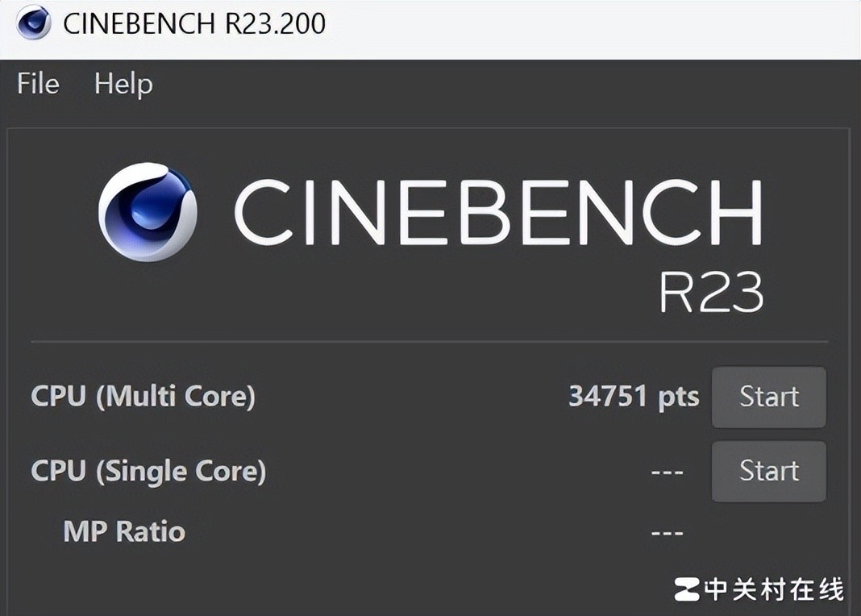This screenshot has height=616, width=861.
Task: Select the CPU (Multi Core) label
Action: pyautogui.click(x=143, y=396)
